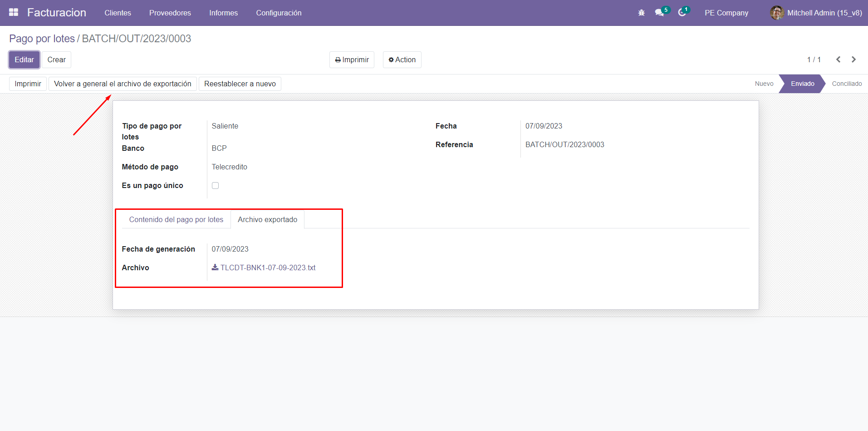Open the Imprimir dropdown with printer icon
This screenshot has width=868, height=431.
(352, 59)
